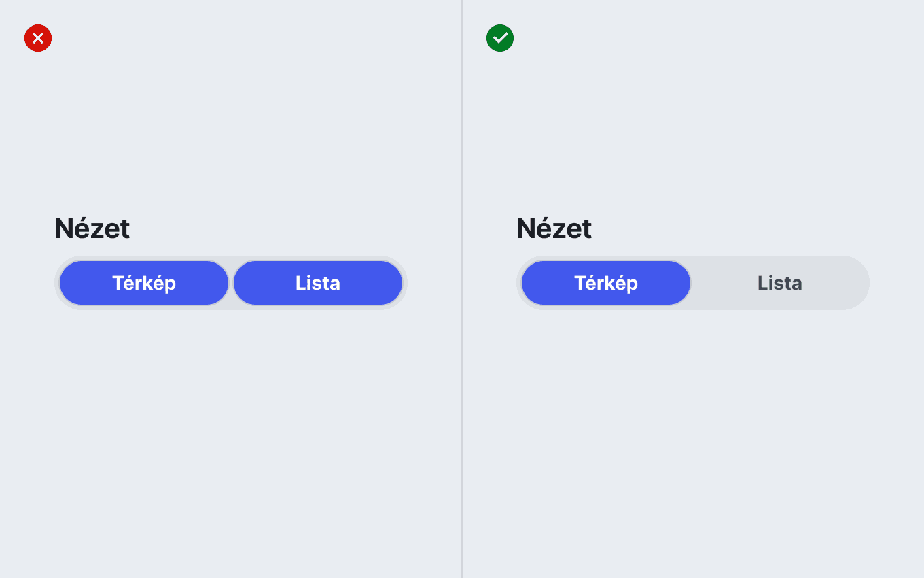
Task: Click the right-example status badge
Action: (x=500, y=38)
